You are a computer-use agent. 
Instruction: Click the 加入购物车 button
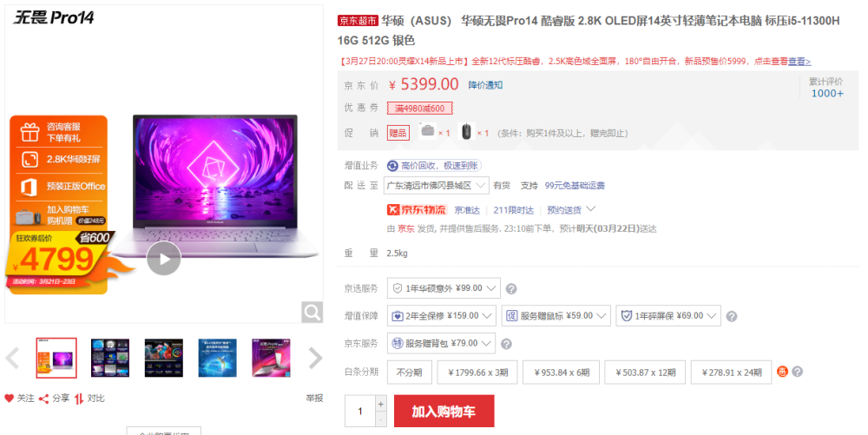point(444,412)
